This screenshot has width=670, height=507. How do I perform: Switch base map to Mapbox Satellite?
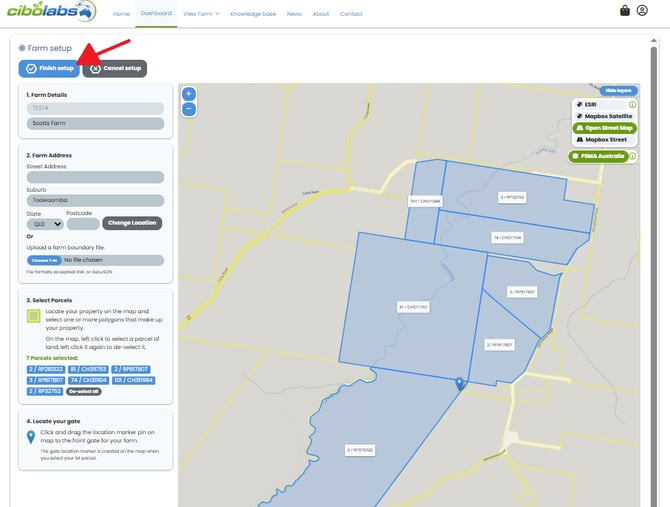pyautogui.click(x=604, y=116)
